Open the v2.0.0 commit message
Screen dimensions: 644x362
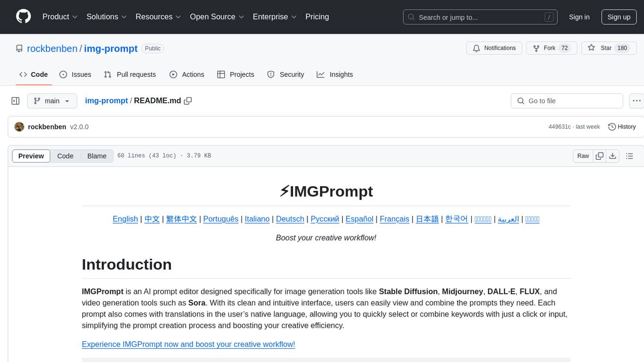point(79,127)
